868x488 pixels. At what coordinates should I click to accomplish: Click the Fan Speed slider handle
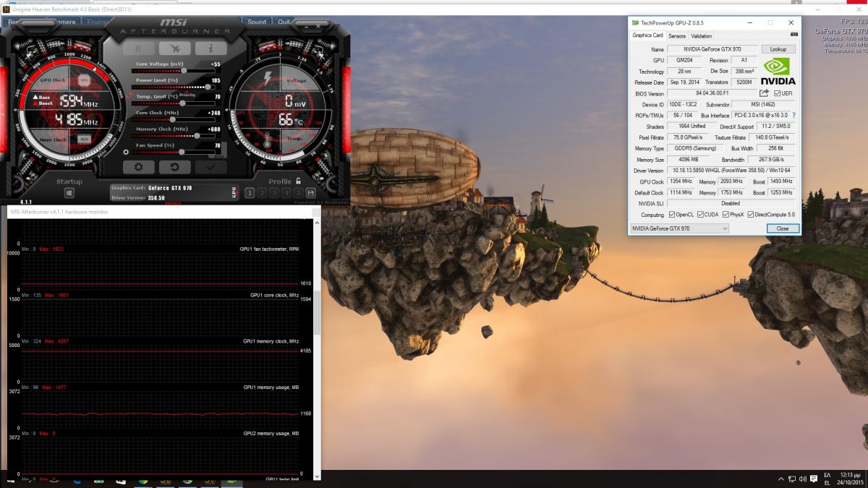pos(181,152)
